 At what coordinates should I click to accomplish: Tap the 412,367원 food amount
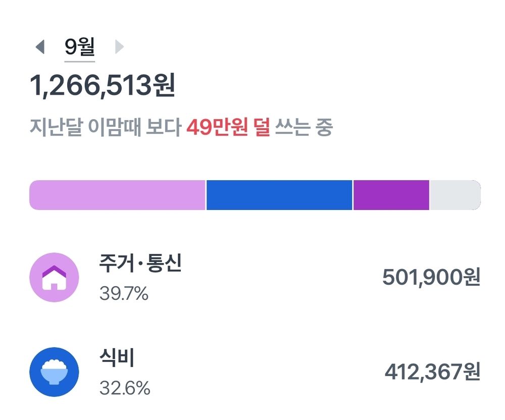click(432, 372)
